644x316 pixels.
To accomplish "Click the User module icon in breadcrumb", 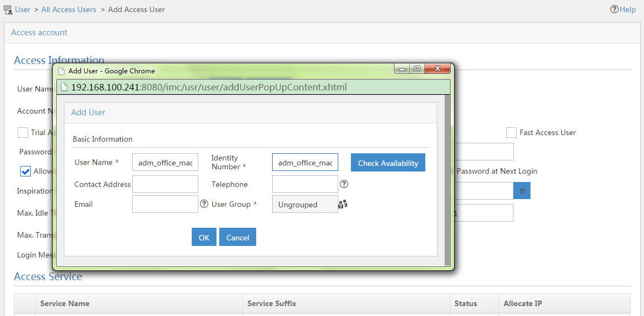I will (x=8, y=9).
